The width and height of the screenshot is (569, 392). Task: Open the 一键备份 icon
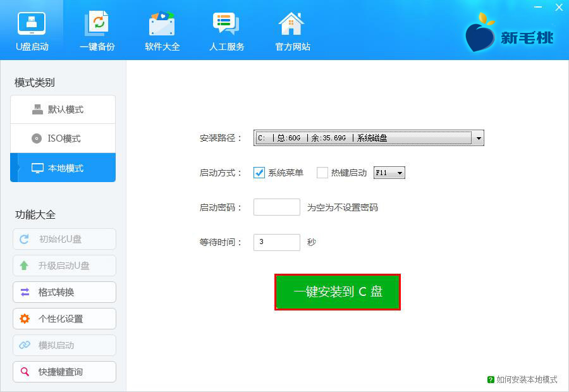click(x=97, y=23)
